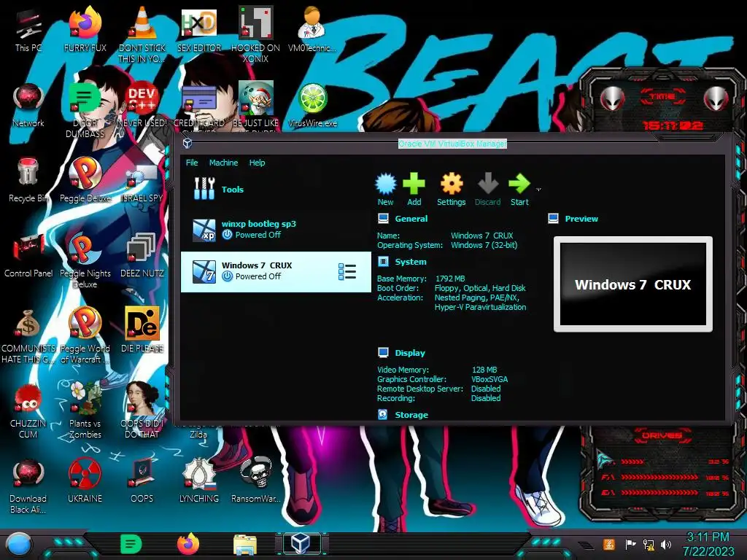This screenshot has width=747, height=560.
Task: Select the LYNCHING desktop icon
Action: point(198,482)
